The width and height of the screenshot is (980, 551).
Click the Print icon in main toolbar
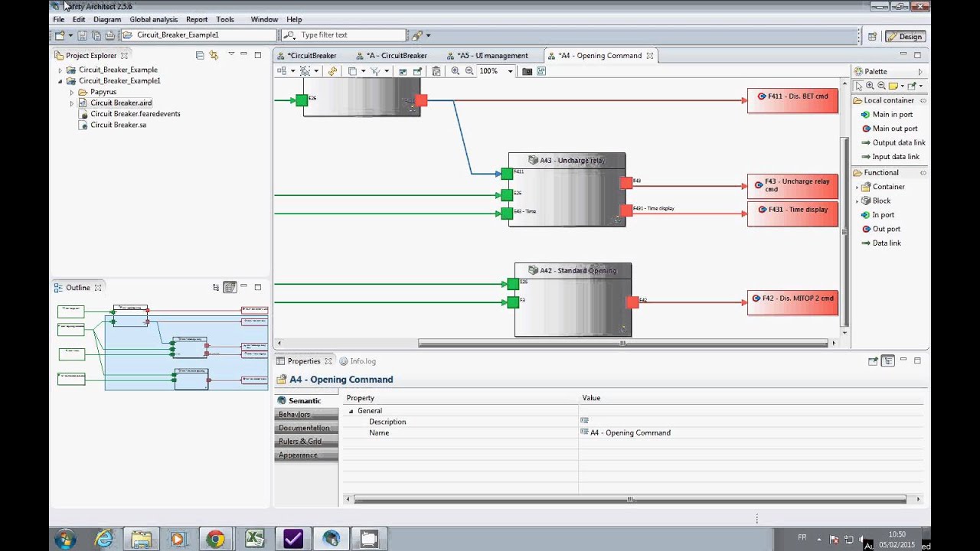click(109, 35)
